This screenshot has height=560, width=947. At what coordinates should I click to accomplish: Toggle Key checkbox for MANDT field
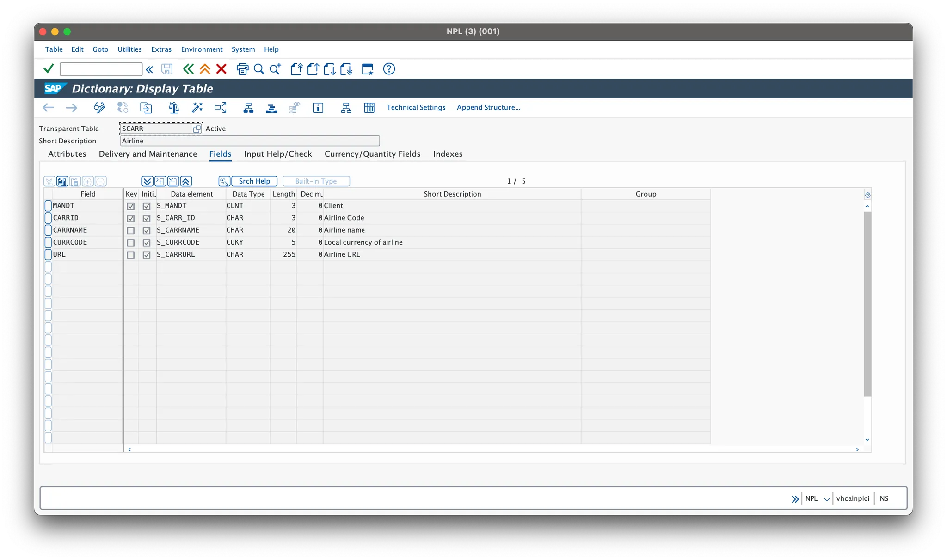click(x=131, y=206)
